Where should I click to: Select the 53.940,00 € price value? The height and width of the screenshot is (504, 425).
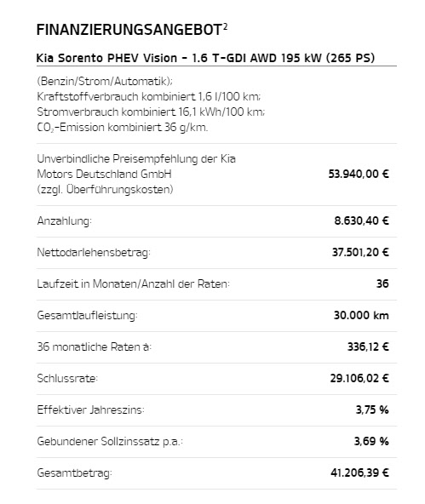click(359, 174)
